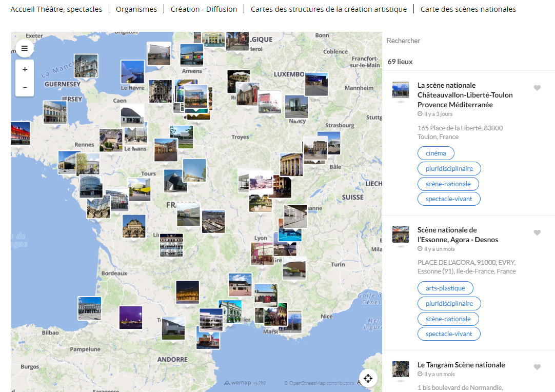Open the illuminated night building pin in southern France
Screen dimensions: 555x392
click(x=188, y=292)
